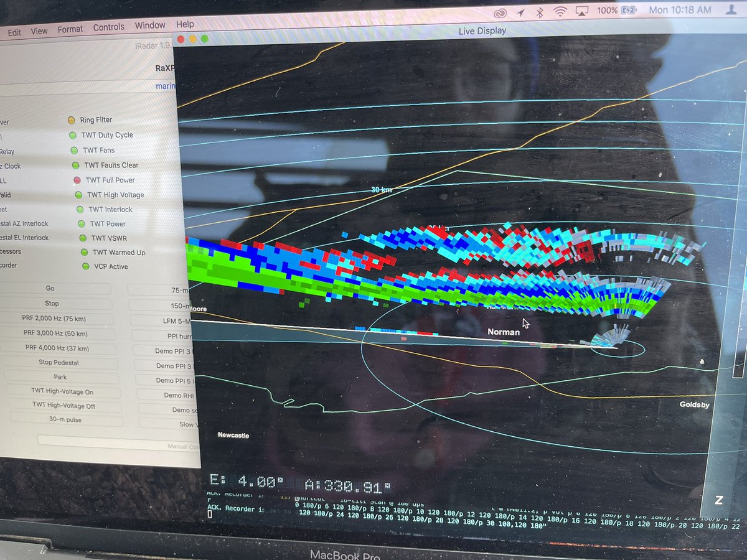Click the Park button

coord(60,377)
